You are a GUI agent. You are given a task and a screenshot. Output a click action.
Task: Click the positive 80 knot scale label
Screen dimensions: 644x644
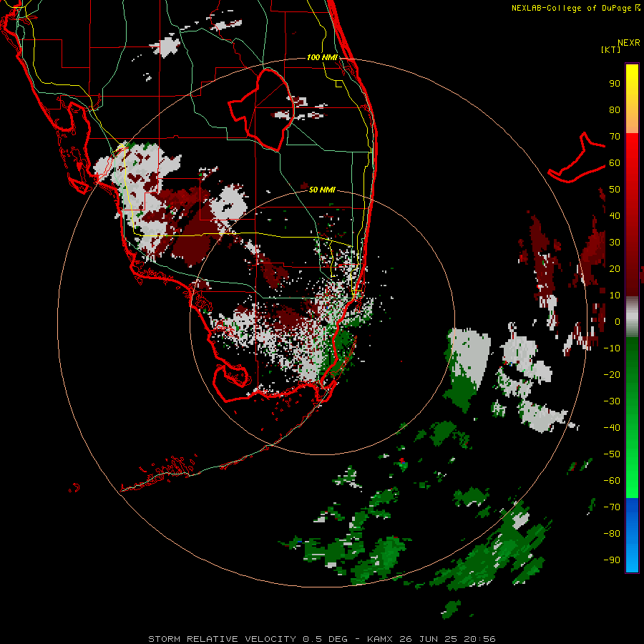[615, 110]
